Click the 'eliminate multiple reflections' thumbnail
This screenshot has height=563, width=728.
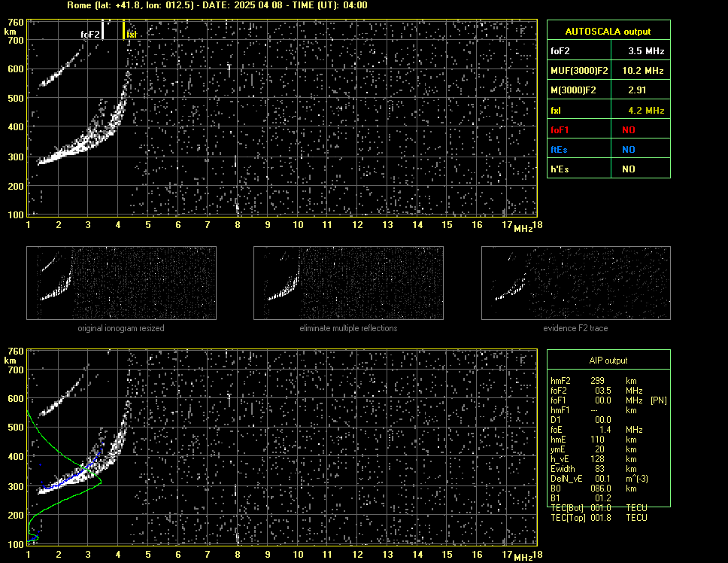point(348,283)
